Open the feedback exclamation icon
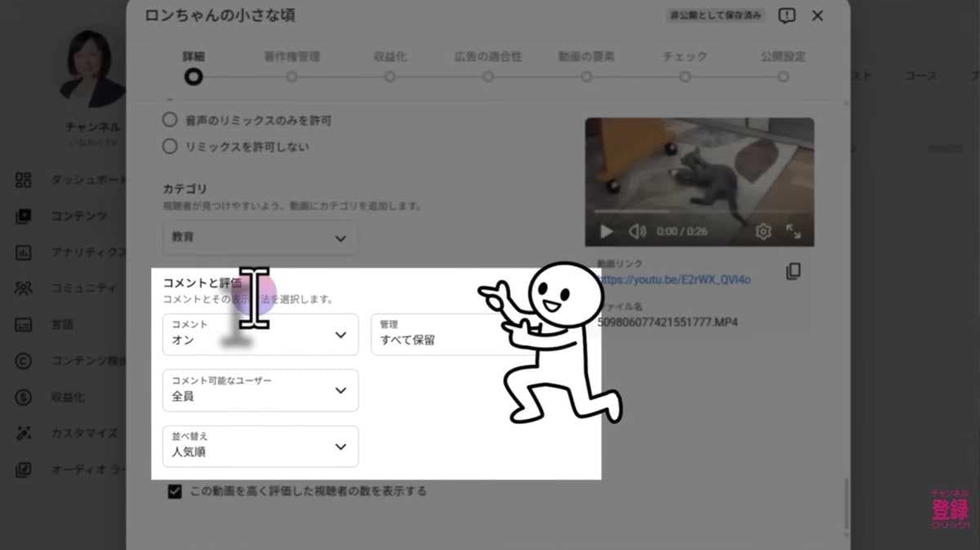The height and width of the screenshot is (550, 980). [786, 16]
